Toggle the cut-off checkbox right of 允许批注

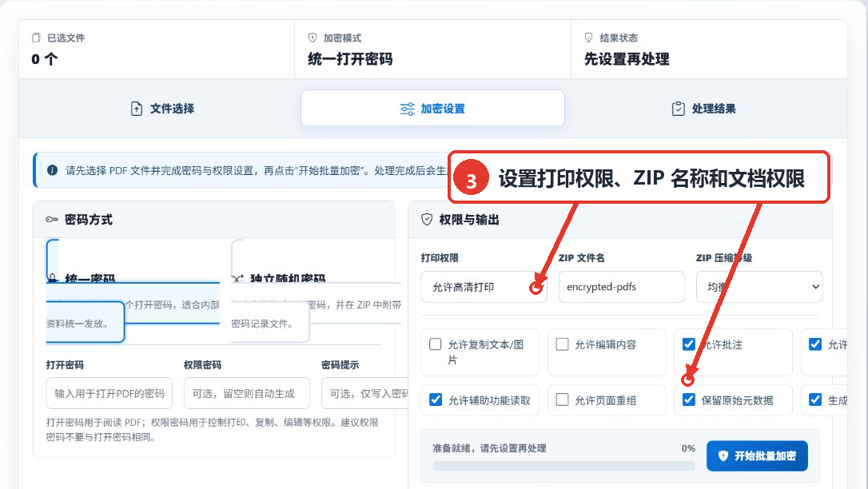click(x=815, y=344)
